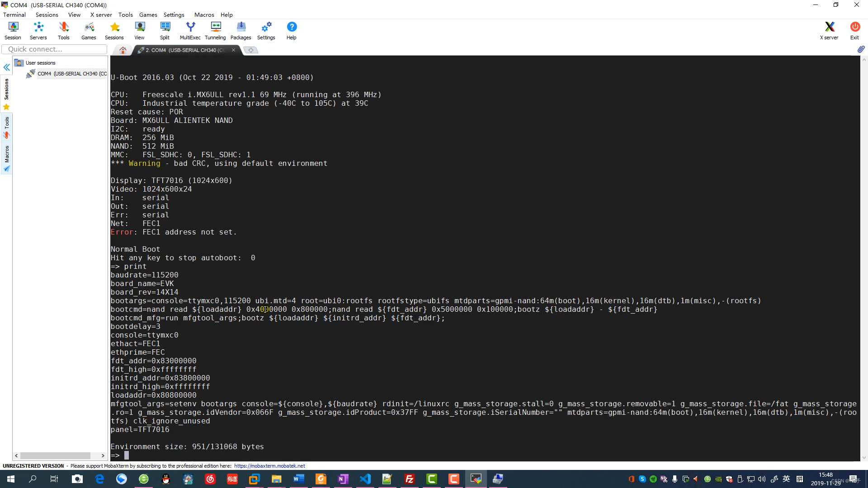Click the sessions panel horizontal scrollbar
Image resolution: width=868 pixels, height=488 pixels.
point(55,455)
